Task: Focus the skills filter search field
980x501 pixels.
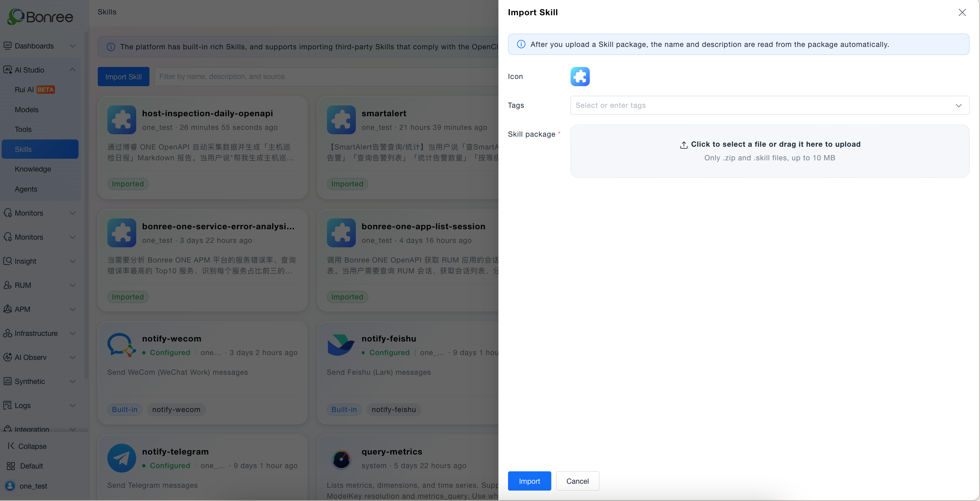Action: click(326, 77)
